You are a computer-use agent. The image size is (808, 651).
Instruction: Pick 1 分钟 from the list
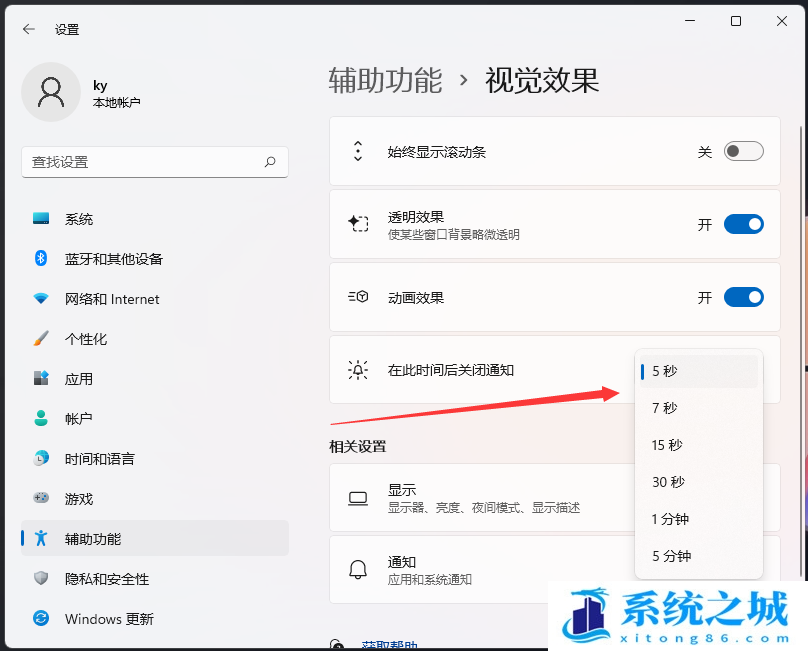(699, 519)
